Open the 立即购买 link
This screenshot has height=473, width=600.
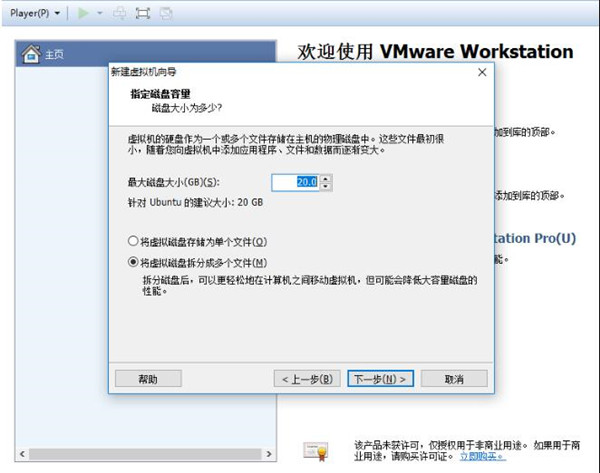(483, 456)
